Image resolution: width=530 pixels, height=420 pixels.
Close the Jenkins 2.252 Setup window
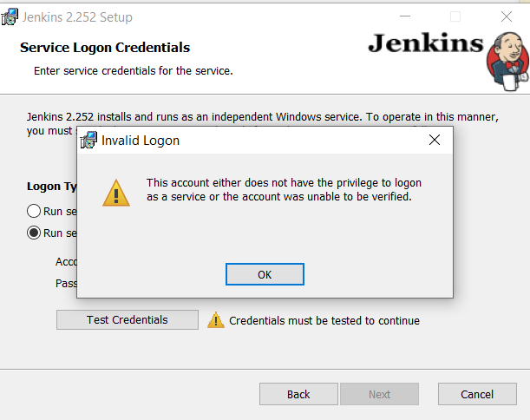(x=507, y=16)
